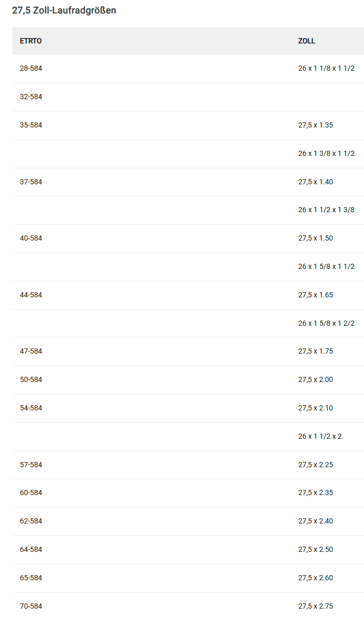364x620 pixels.
Task: Select the 26 x 1 5/8 x 1 2/2 cell
Action: tap(326, 323)
